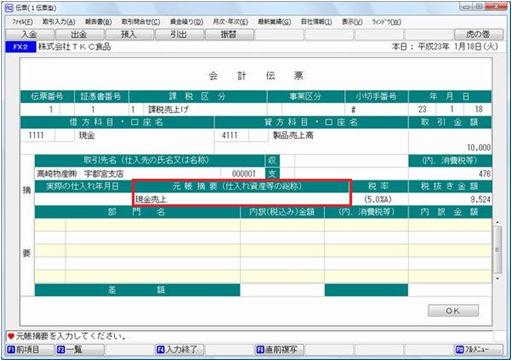Viewport: 512px width, 361px height.
Task: Click the day field showing 18
Action: point(479,109)
